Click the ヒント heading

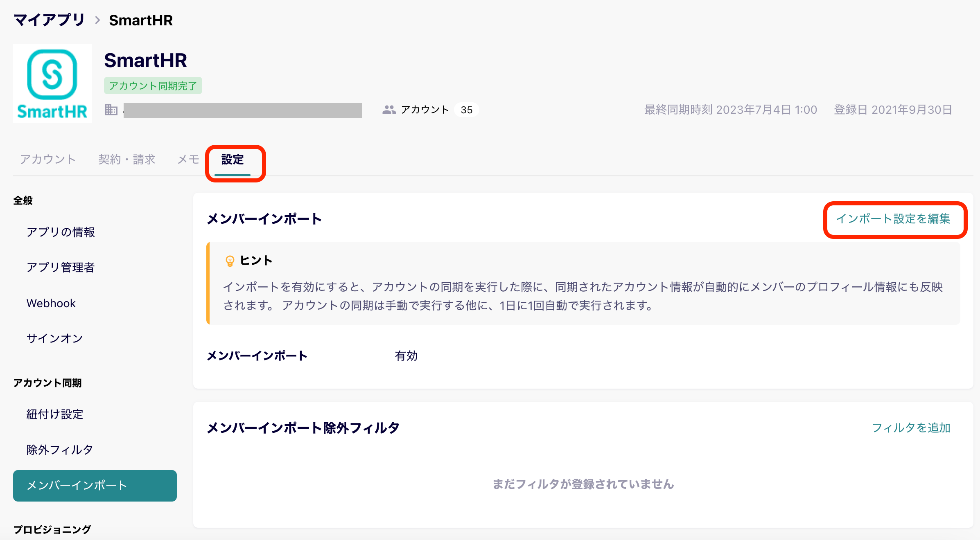[256, 260]
